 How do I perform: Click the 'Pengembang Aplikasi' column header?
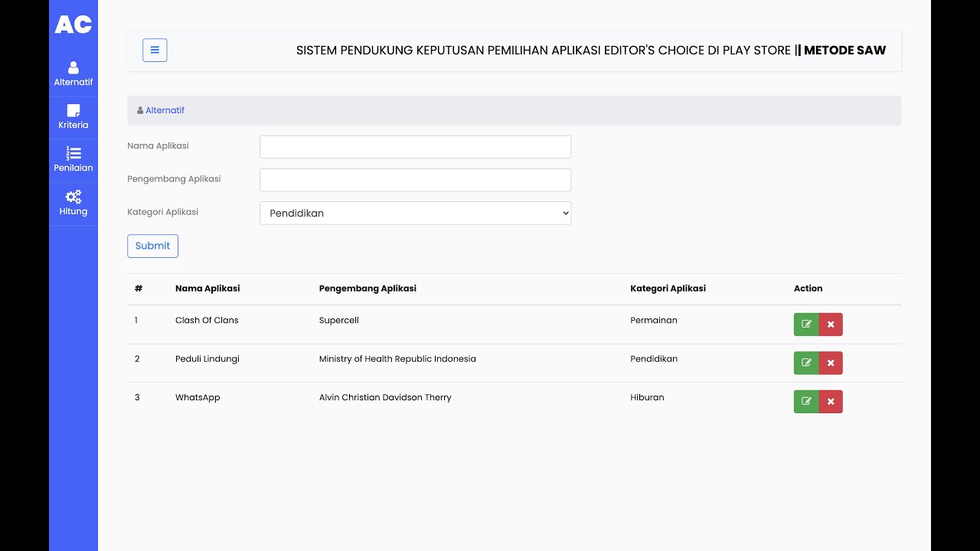tap(367, 289)
